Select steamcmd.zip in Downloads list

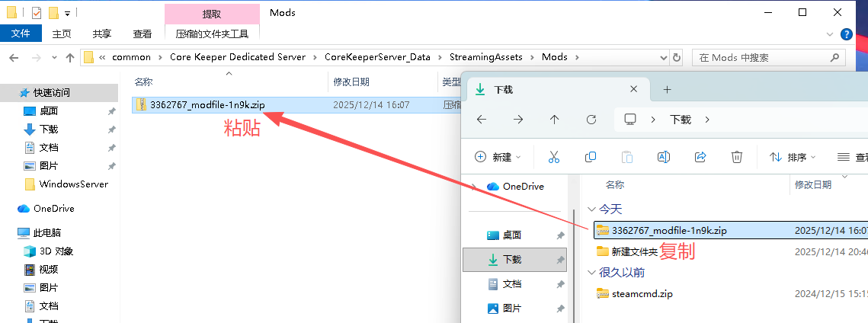(x=642, y=293)
